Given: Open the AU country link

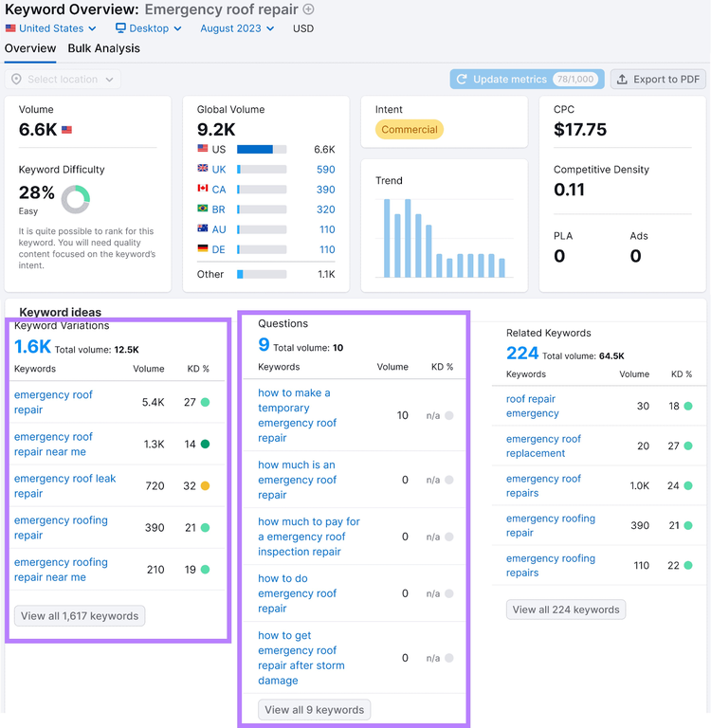Looking at the screenshot, I should coord(219,229).
